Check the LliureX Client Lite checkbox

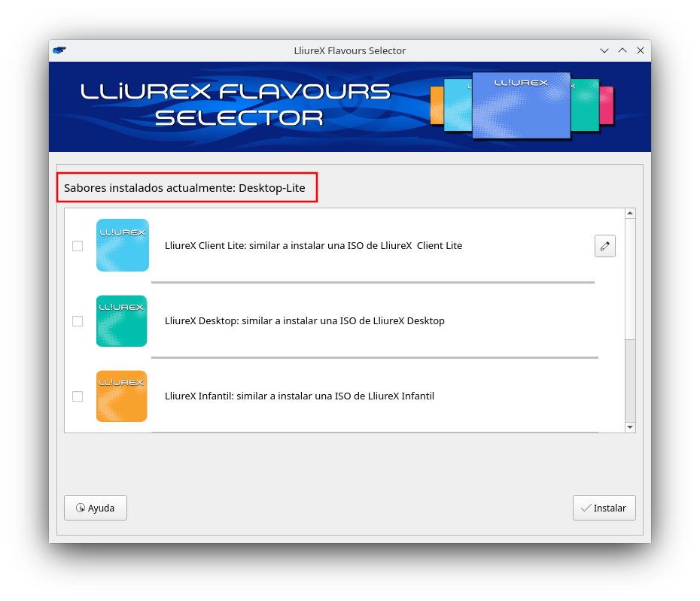[x=78, y=246]
